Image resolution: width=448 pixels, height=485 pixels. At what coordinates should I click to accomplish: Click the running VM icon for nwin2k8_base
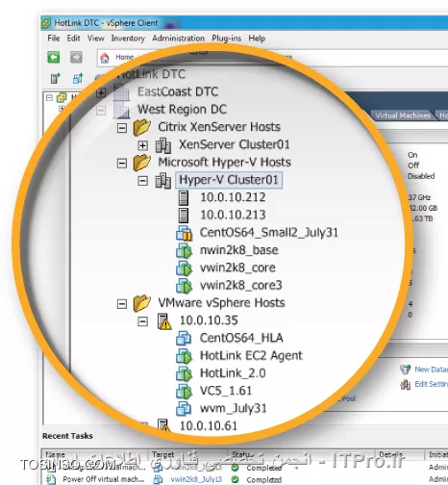(x=185, y=251)
